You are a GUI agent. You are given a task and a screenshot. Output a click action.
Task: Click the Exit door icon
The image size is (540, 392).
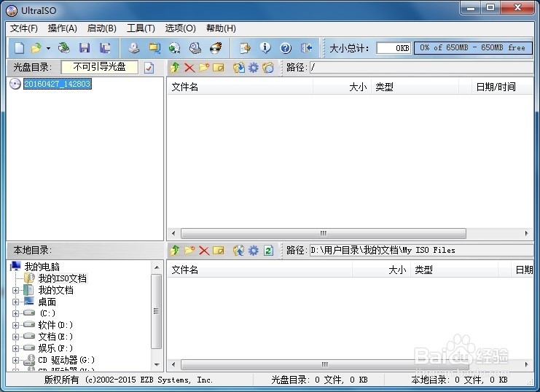306,48
